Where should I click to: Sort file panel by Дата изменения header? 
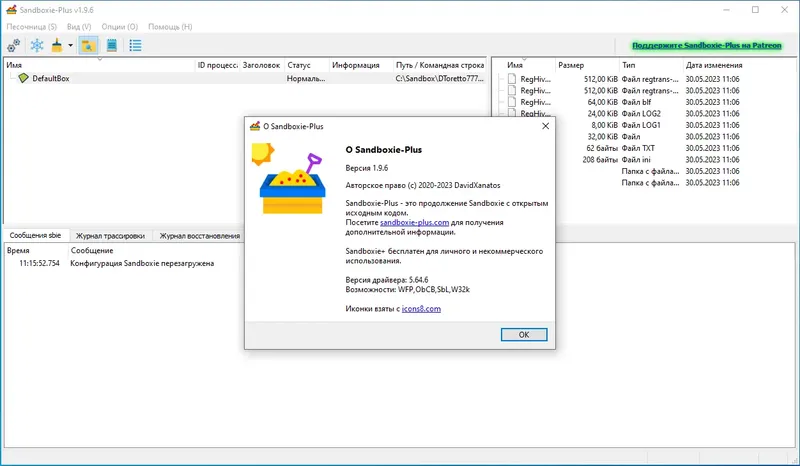point(714,65)
